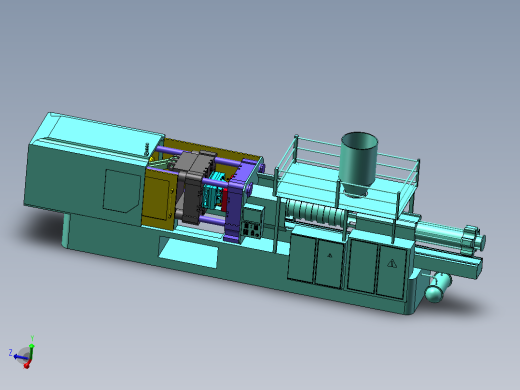520x390 pixels.
Task: Select the rectangular opening in the base
Action: point(189,252)
